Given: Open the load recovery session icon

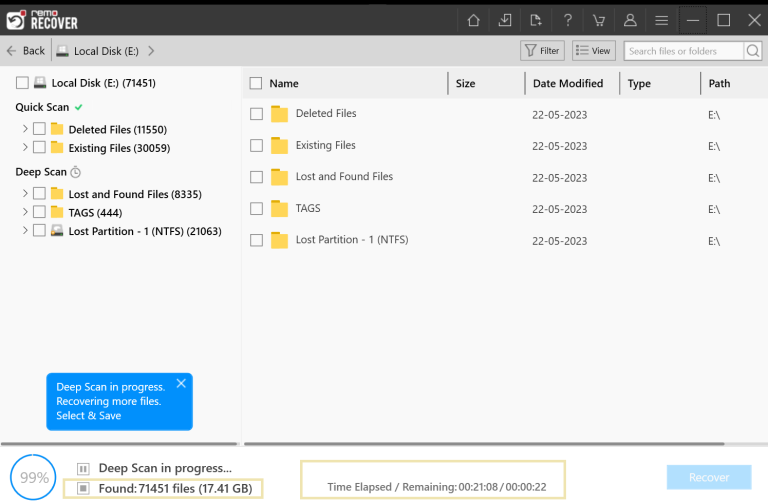Looking at the screenshot, I should tap(536, 21).
